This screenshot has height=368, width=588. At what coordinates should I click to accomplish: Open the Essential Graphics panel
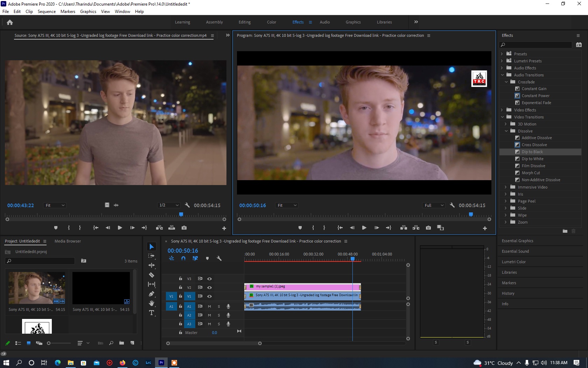517,241
